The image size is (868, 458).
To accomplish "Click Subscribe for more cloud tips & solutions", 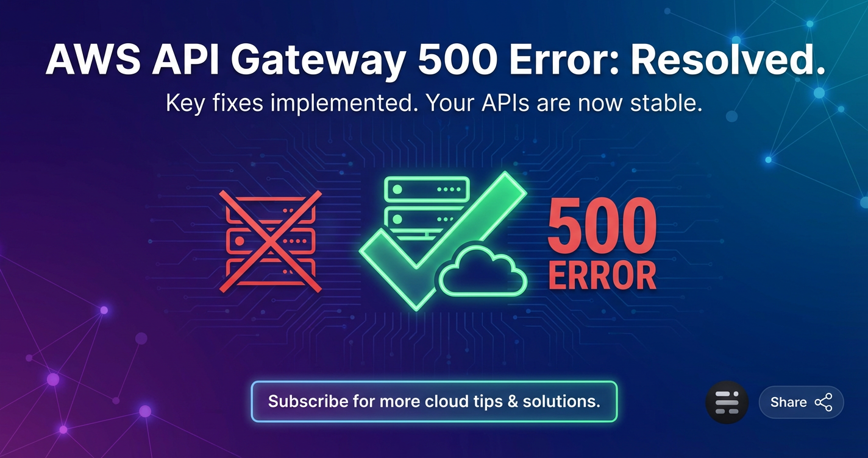I will coord(434,401).
